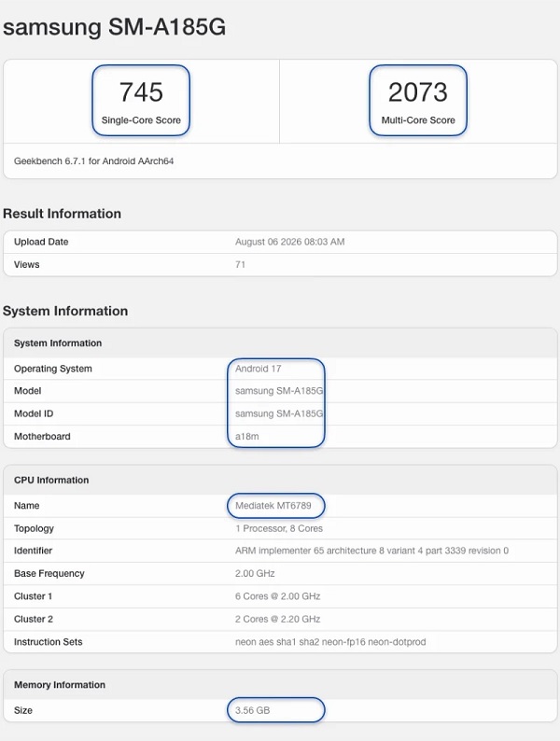Select the neon aes sha1 instruction sets value

(x=330, y=642)
